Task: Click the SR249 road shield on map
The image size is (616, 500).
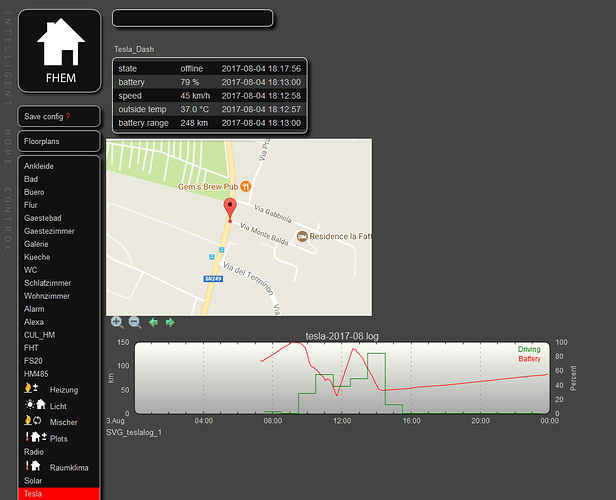Action: [213, 279]
